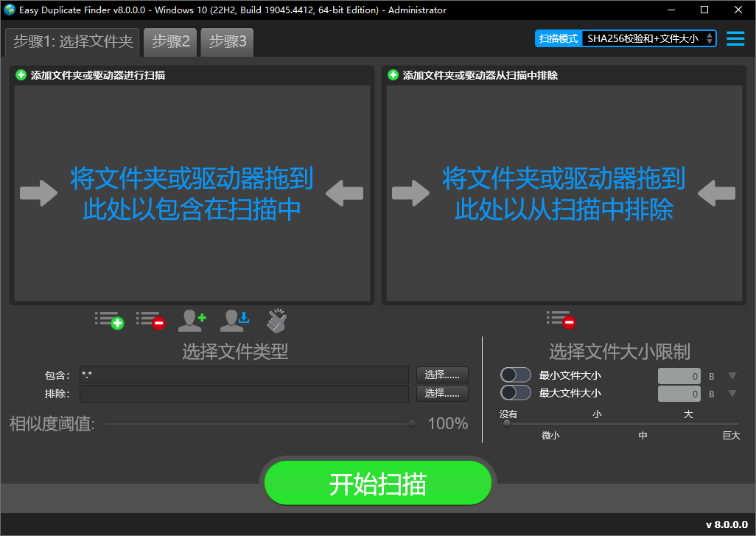756x536 pixels.
Task: Close the Easy Duplicate Finder window
Action: [x=738, y=10]
